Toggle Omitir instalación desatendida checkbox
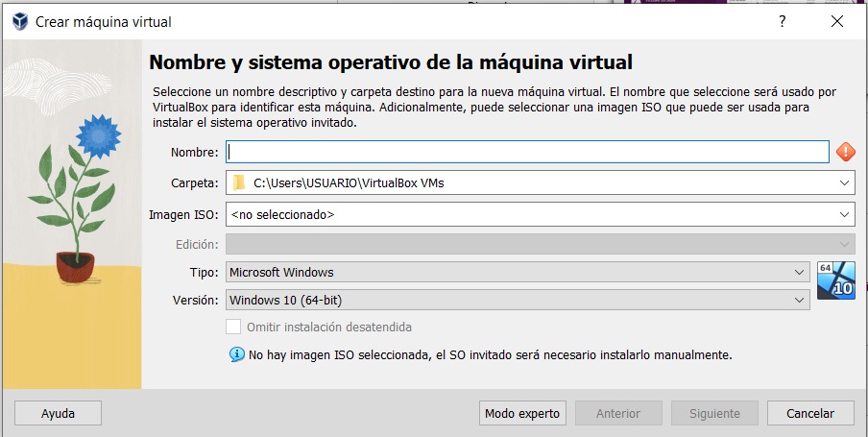The width and height of the screenshot is (868, 437). coord(233,327)
